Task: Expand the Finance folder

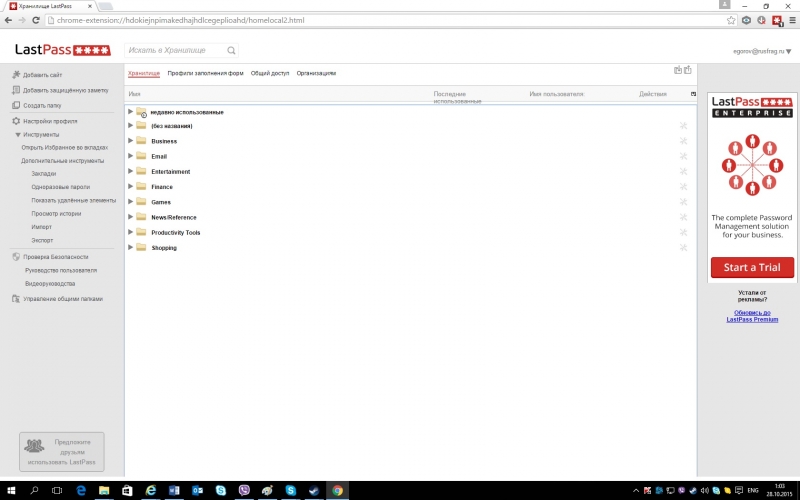Action: 131,187
